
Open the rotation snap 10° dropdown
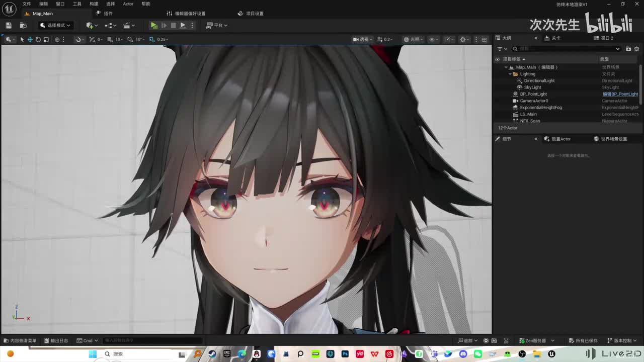pyautogui.click(x=139, y=39)
